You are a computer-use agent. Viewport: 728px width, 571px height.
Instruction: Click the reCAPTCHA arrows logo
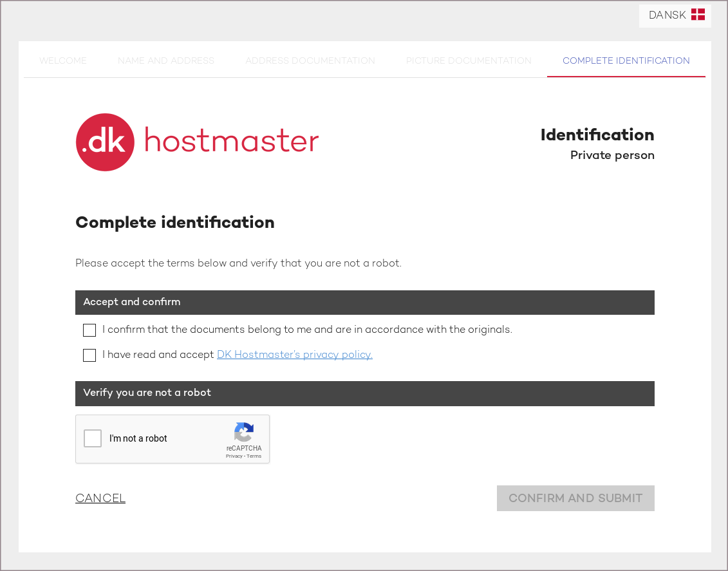point(244,432)
